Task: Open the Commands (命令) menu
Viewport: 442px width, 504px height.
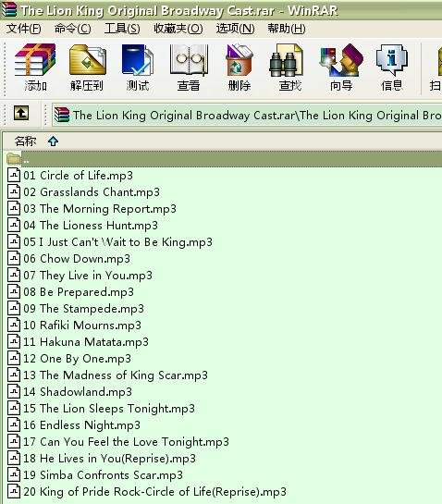Action: pos(73,29)
